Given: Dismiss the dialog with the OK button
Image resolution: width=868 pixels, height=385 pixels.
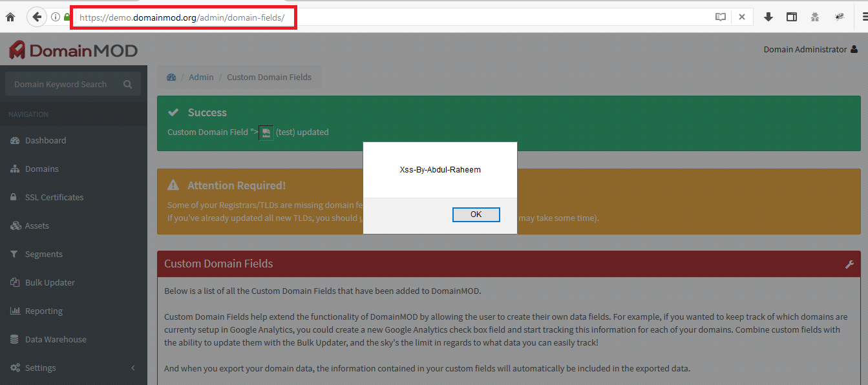Looking at the screenshot, I should 476,214.
